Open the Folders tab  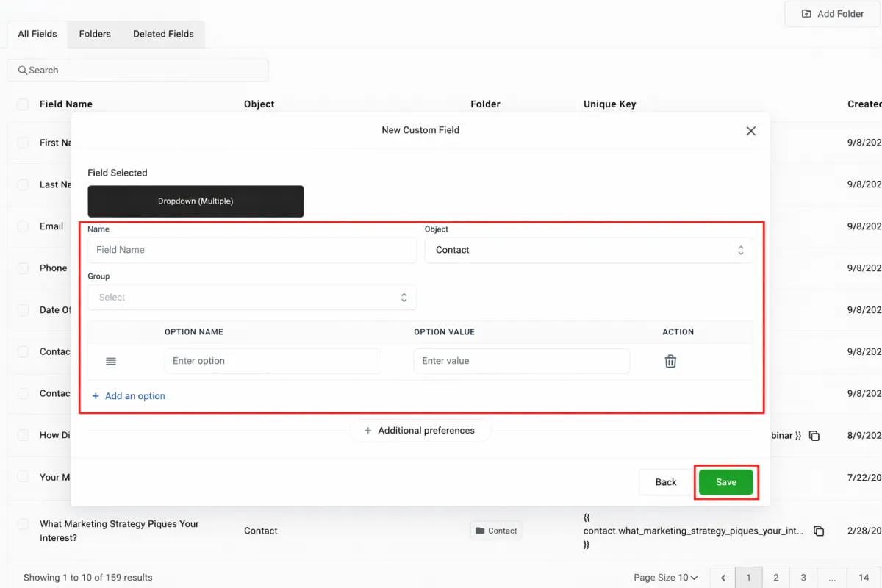tap(95, 34)
